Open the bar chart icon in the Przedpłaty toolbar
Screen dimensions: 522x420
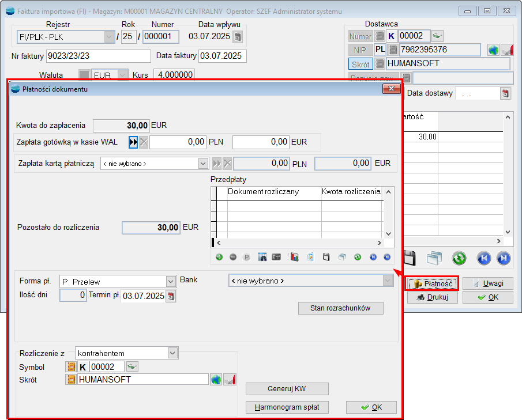click(x=294, y=257)
